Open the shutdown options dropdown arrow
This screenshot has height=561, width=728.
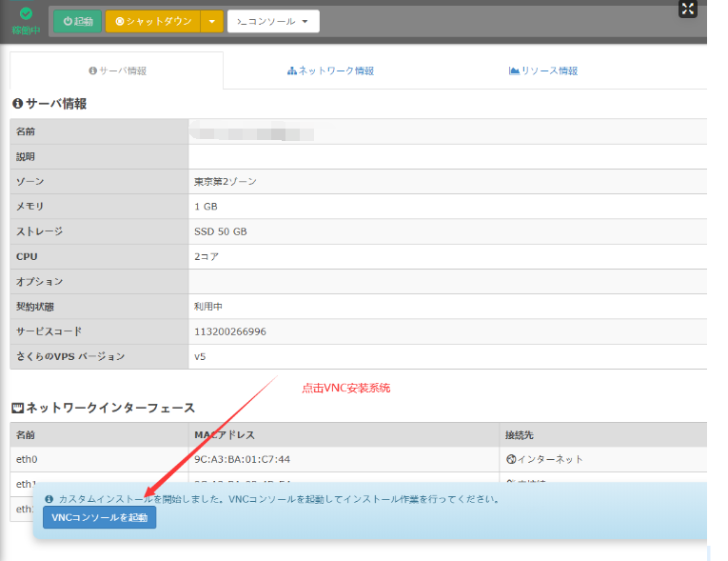click(x=211, y=21)
